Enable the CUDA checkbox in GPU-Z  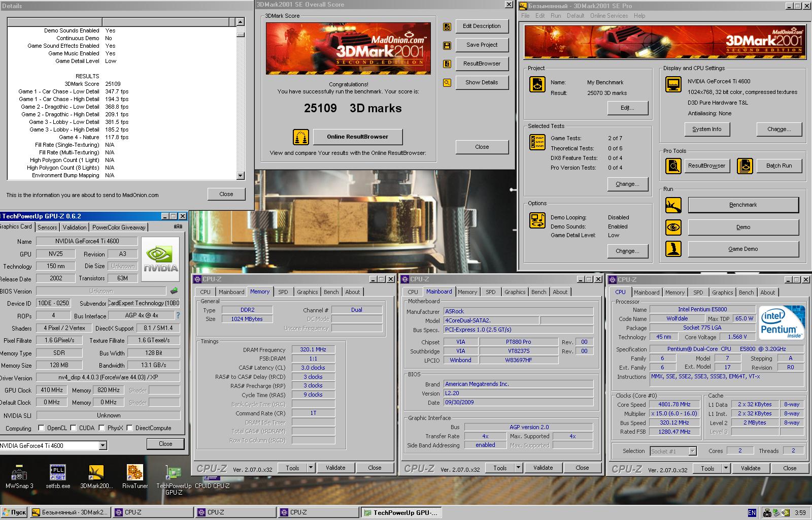(74, 428)
